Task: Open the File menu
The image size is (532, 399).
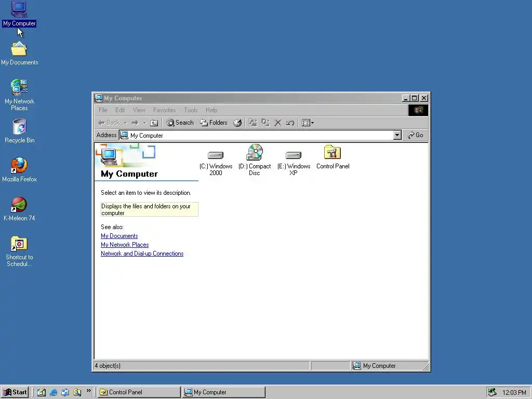Action: [103, 110]
